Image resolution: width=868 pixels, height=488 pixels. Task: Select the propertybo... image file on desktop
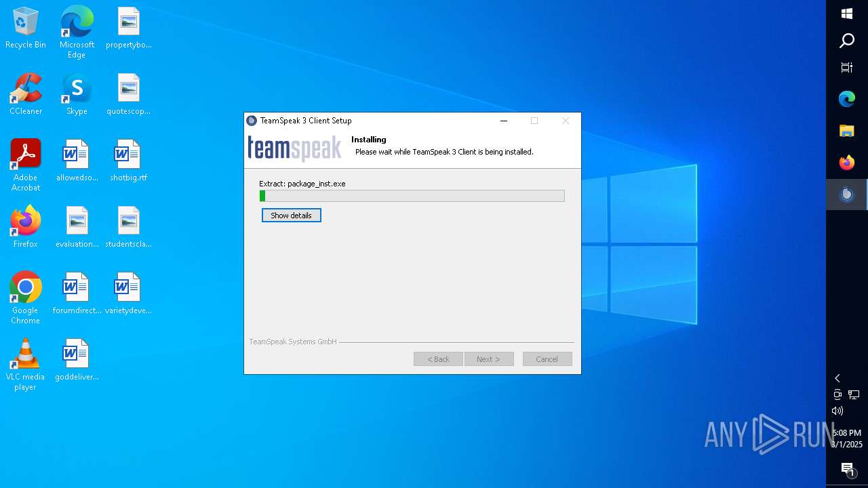(x=128, y=28)
